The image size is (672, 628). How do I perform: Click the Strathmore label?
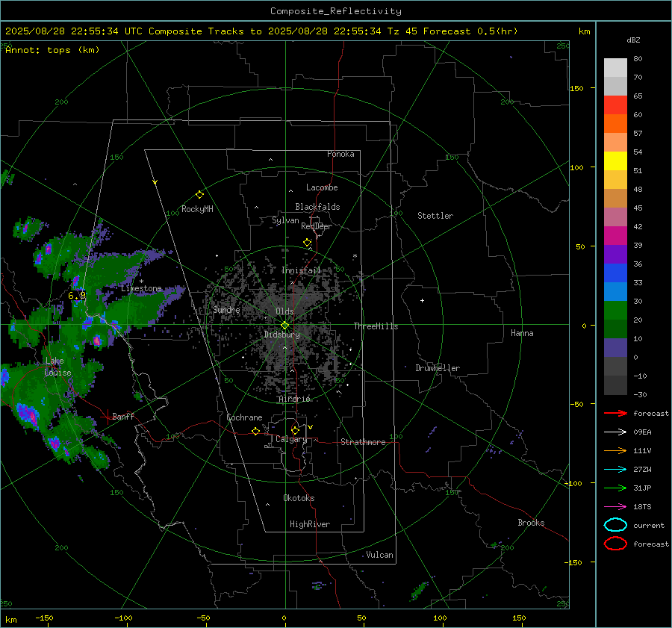click(363, 442)
